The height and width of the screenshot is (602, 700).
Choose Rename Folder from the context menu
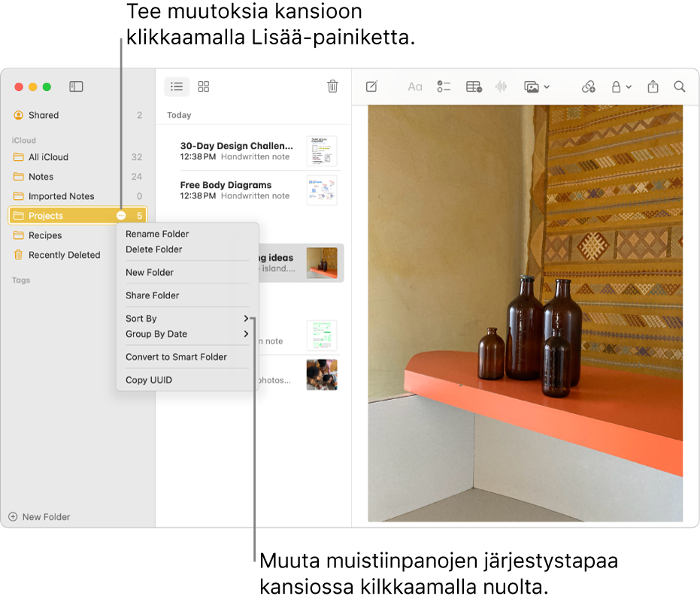click(157, 234)
